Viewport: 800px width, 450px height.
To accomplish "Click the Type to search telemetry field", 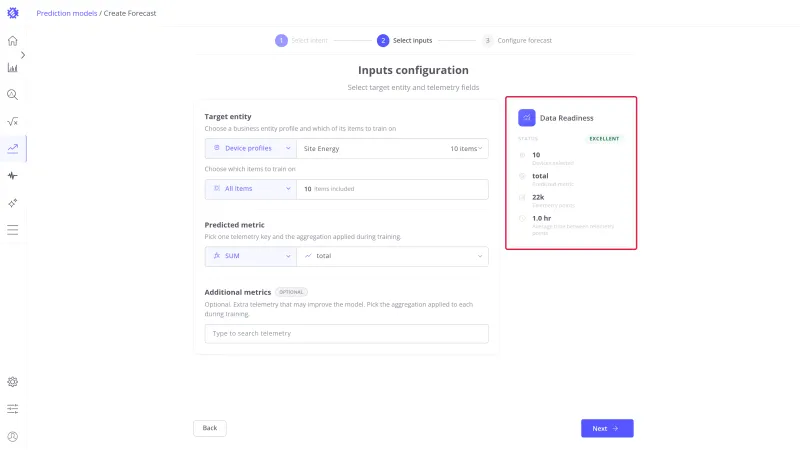I will tap(346, 334).
